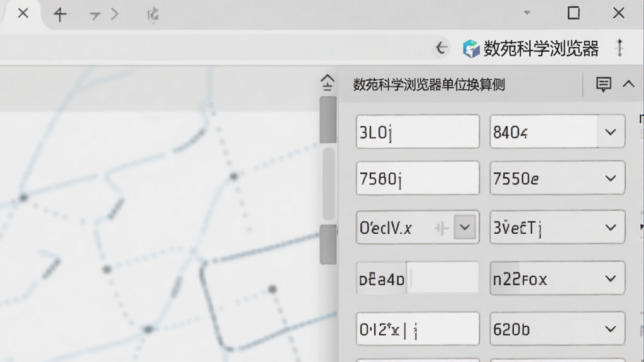Open the vertical options menu at toolbar right
Viewport: 644px width, 362px height.
coord(619,48)
